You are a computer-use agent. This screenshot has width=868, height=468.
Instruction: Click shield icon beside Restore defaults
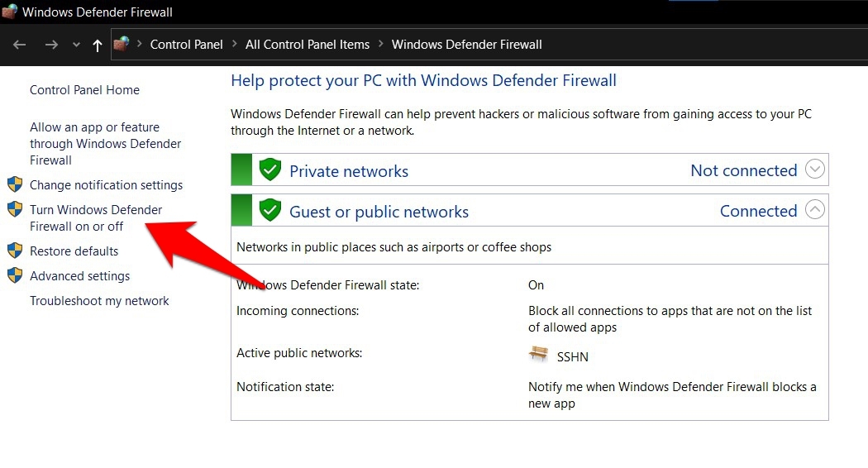pyautogui.click(x=15, y=251)
